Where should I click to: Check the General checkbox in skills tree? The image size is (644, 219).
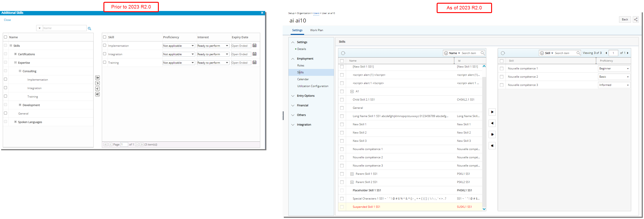click(x=5, y=113)
